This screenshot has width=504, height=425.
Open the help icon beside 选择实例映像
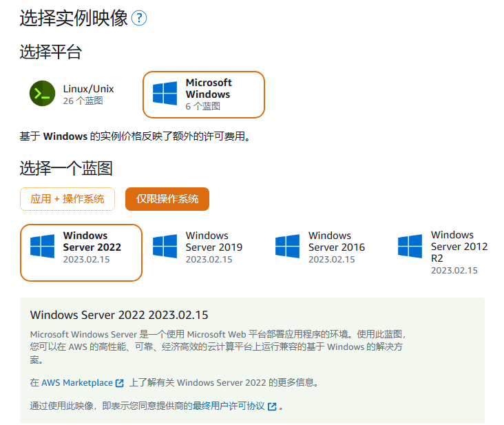[x=139, y=18]
